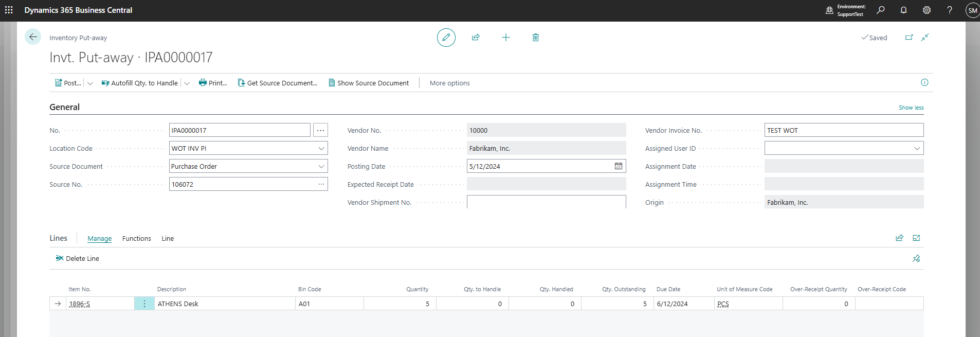Open More options in the action bar
Image resolution: width=980 pixels, height=337 pixels.
450,83
